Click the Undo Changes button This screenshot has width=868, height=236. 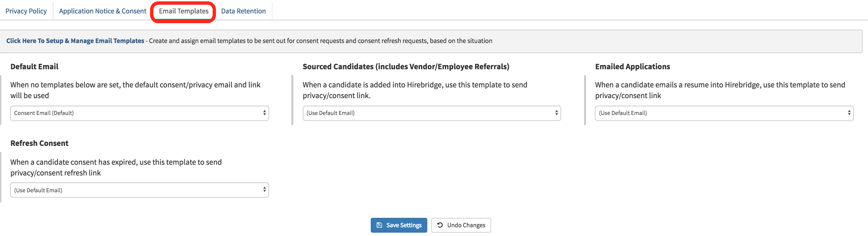(461, 225)
